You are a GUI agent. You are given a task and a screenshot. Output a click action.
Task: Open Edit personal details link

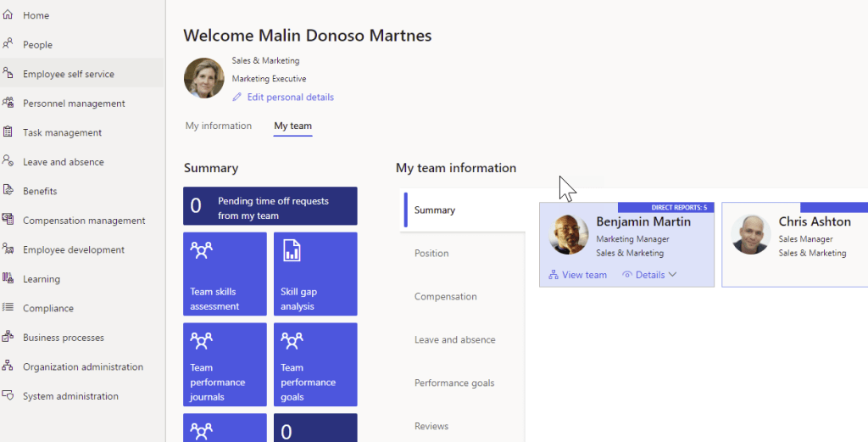click(290, 98)
